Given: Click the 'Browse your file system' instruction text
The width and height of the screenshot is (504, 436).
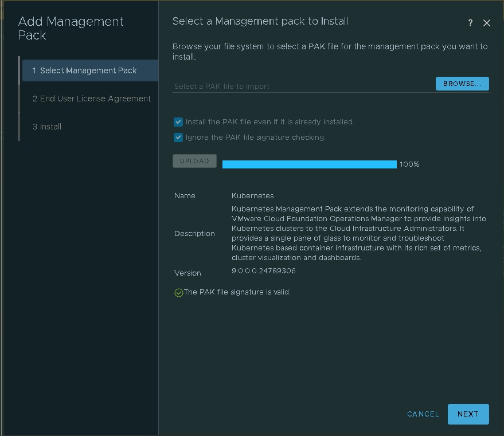Looking at the screenshot, I should (x=330, y=52).
